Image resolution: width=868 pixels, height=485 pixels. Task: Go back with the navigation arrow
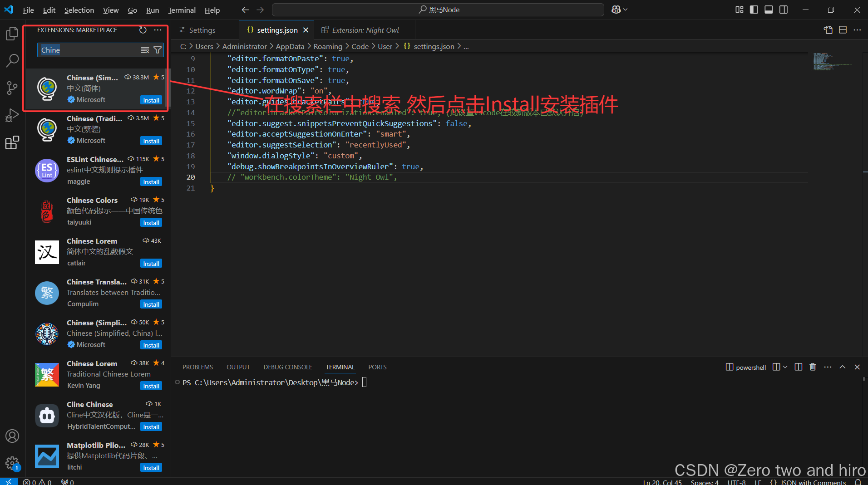pos(245,10)
